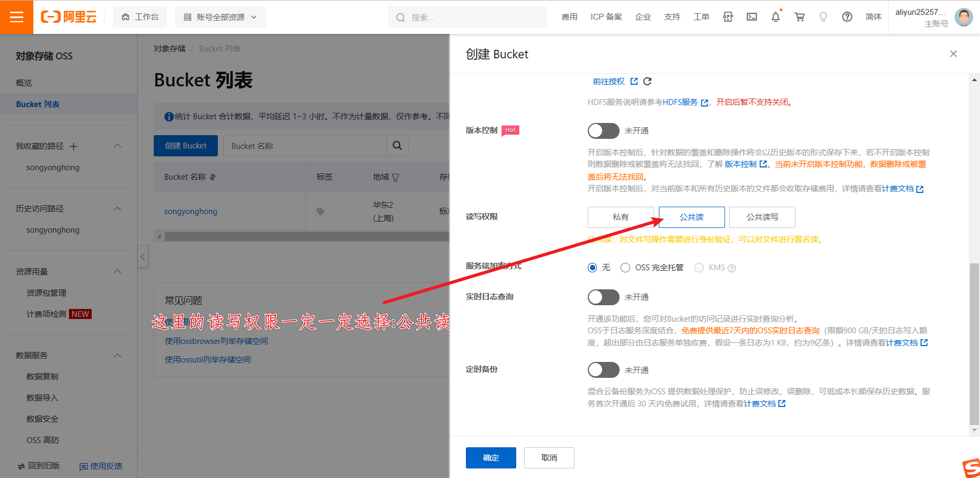Open the notifications bell
Image resolution: width=980 pixels, height=478 pixels.
pos(775,17)
